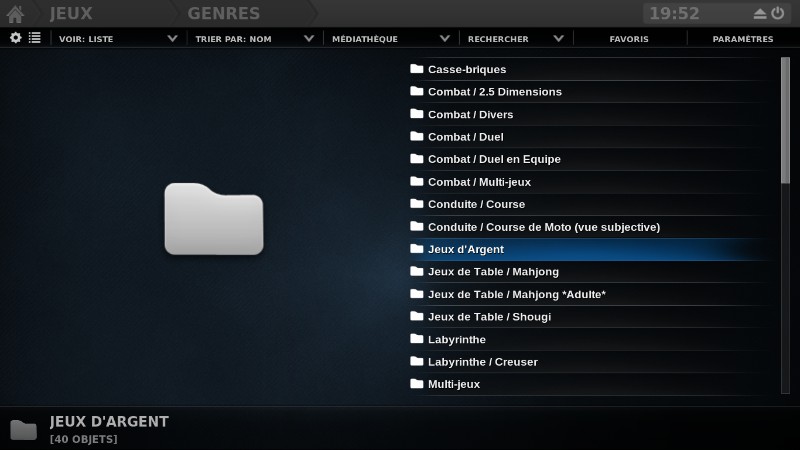The image size is (800, 450).
Task: Click the eject icon next to clock
Action: tap(760, 14)
